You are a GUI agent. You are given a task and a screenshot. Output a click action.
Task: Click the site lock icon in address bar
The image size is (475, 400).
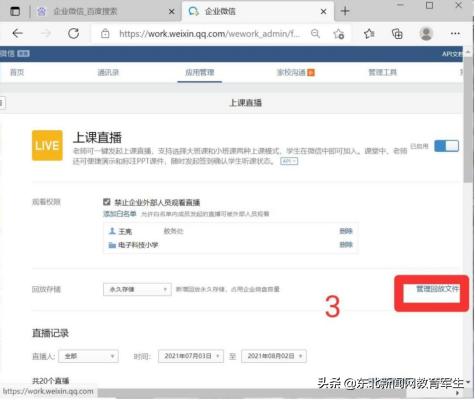point(105,34)
